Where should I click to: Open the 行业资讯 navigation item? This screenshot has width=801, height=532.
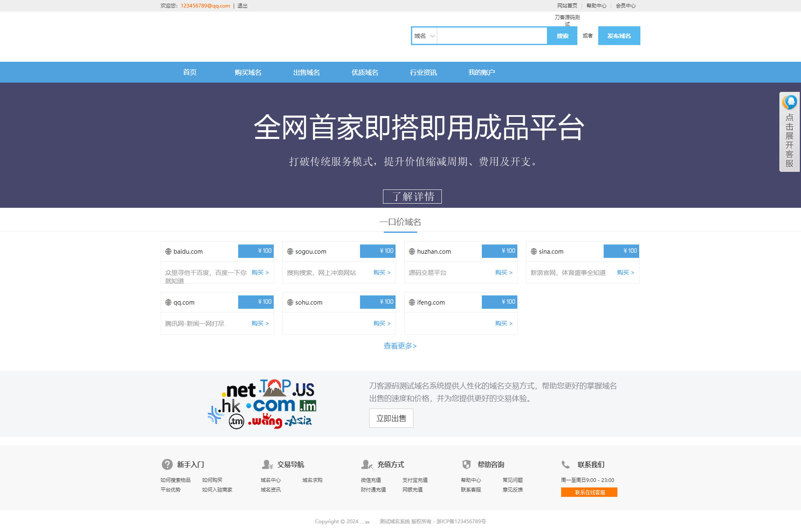pyautogui.click(x=423, y=72)
